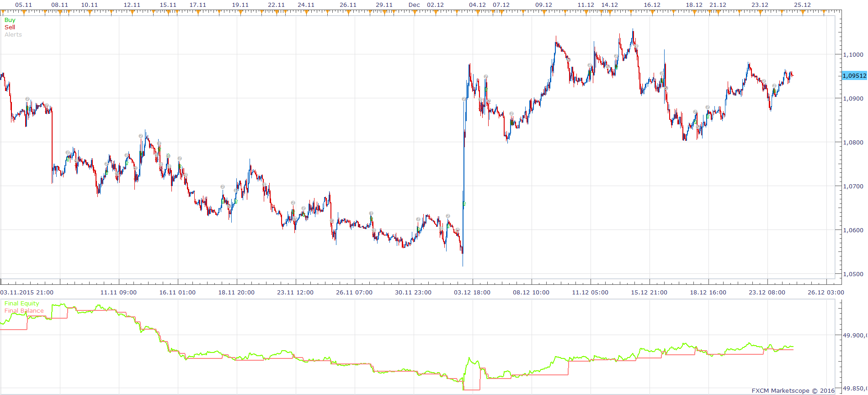Click the 09.12 date on top axis

coord(544,5)
